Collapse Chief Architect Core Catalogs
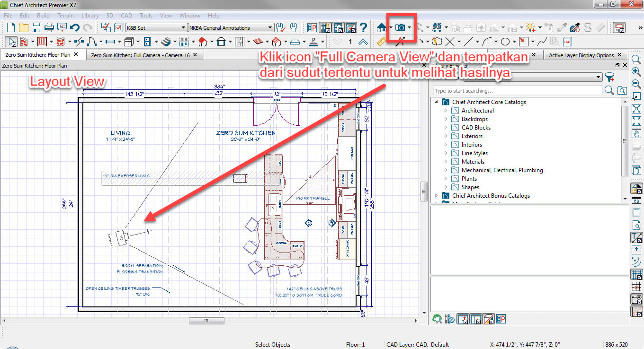Image resolution: width=644 pixels, height=349 pixels. click(x=436, y=102)
